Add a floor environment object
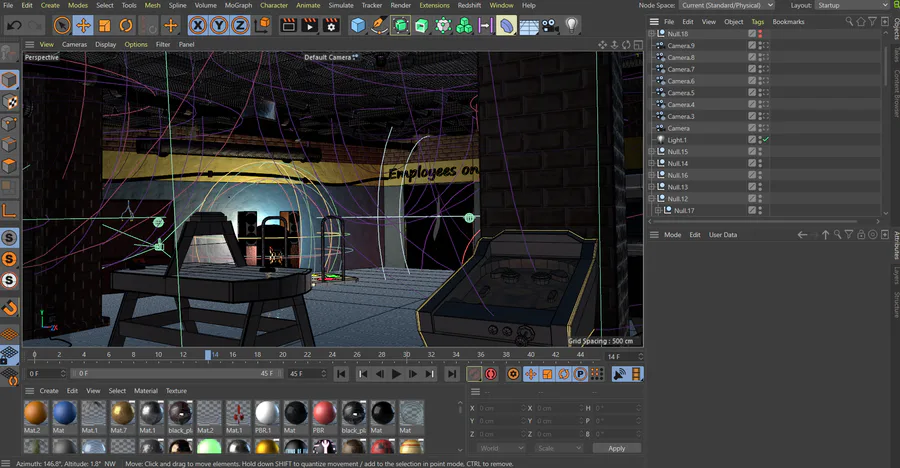 coord(528,25)
